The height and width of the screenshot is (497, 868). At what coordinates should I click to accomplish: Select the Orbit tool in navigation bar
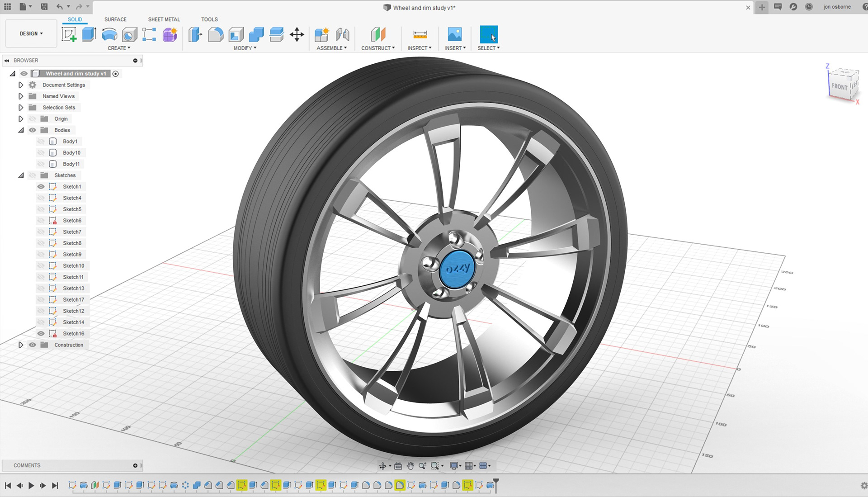(x=382, y=465)
